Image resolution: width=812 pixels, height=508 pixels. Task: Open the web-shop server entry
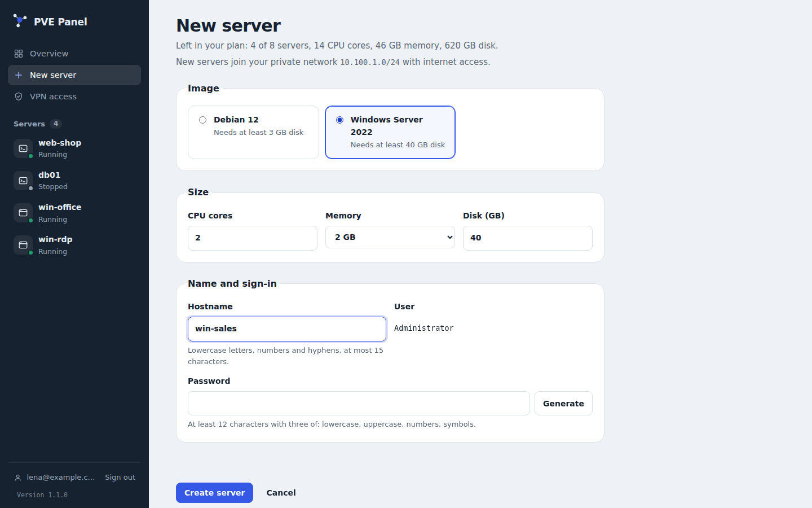click(x=74, y=148)
